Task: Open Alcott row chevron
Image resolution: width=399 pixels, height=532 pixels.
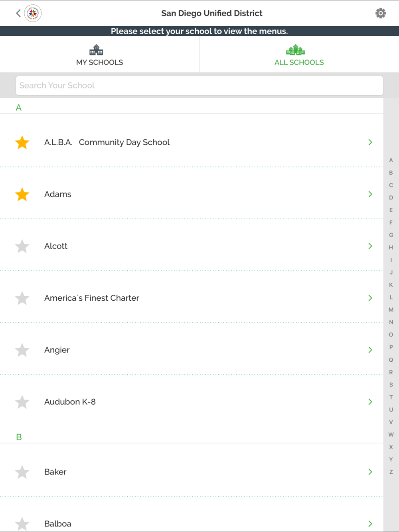Action: point(370,246)
